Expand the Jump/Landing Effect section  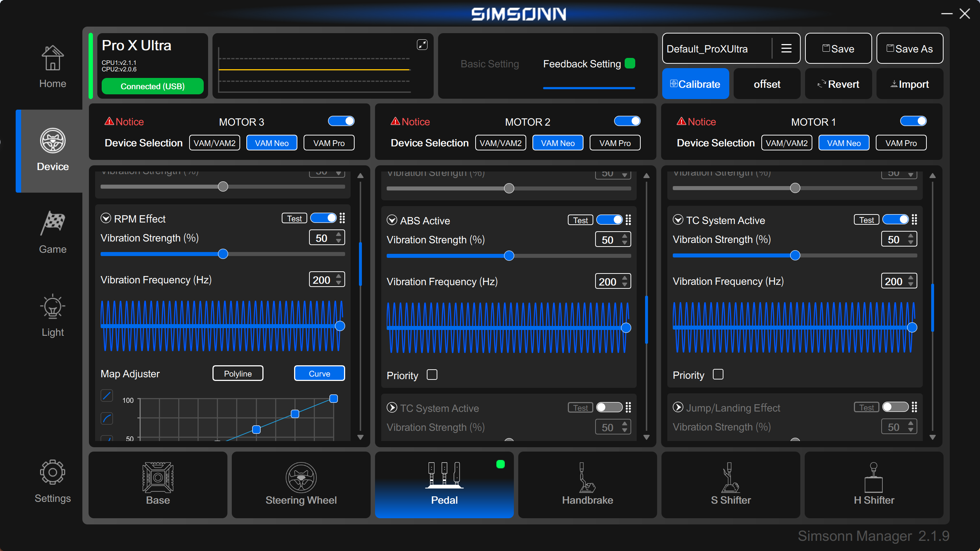coord(678,407)
